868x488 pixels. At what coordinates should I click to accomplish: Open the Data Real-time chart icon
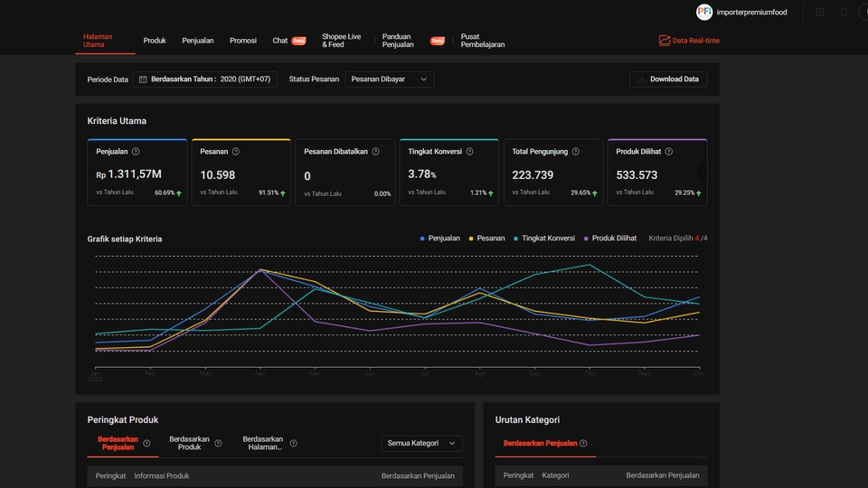665,41
